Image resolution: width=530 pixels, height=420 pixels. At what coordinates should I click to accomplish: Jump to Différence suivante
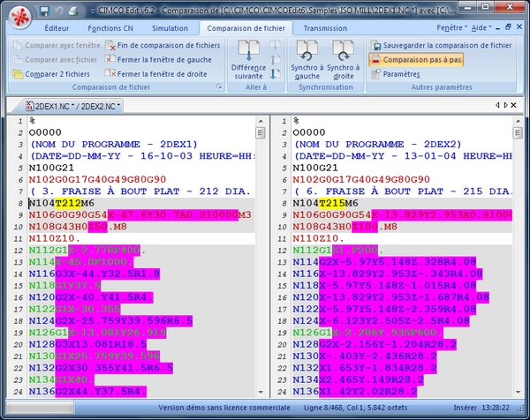click(x=248, y=60)
